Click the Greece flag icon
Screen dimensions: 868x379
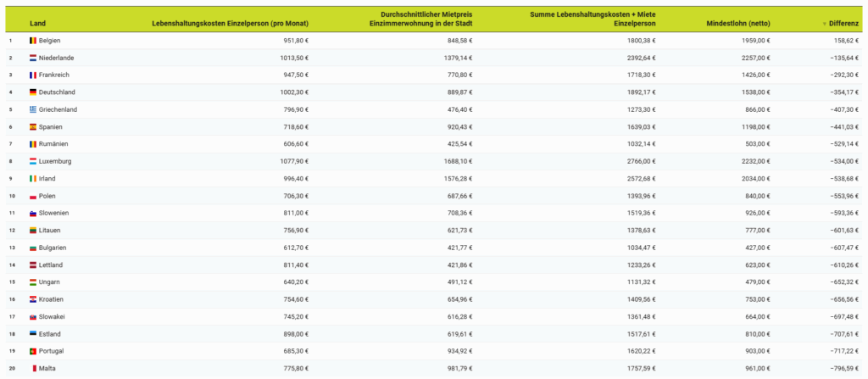pyautogui.click(x=33, y=109)
